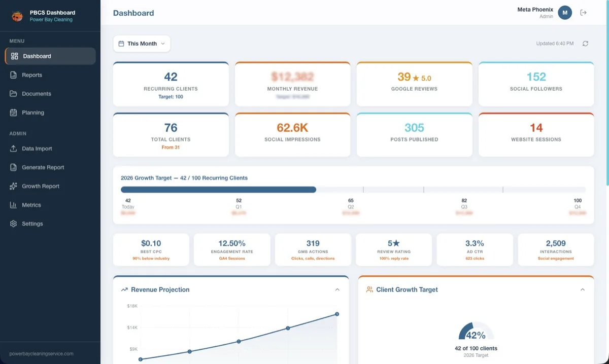Screen dimensions: 609x364
Task: Click the Dashboard grid icon in sidebar
Action: point(14,56)
